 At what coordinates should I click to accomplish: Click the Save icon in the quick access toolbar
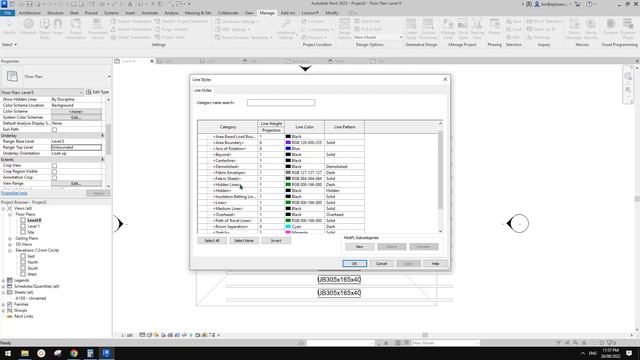[x=29, y=4]
